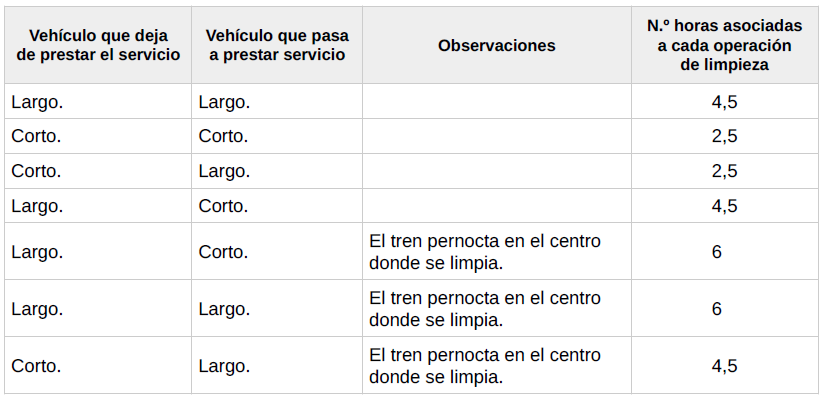825x408 pixels.
Task: Select the hours value 6 in sixth data row
Action: [x=717, y=309]
